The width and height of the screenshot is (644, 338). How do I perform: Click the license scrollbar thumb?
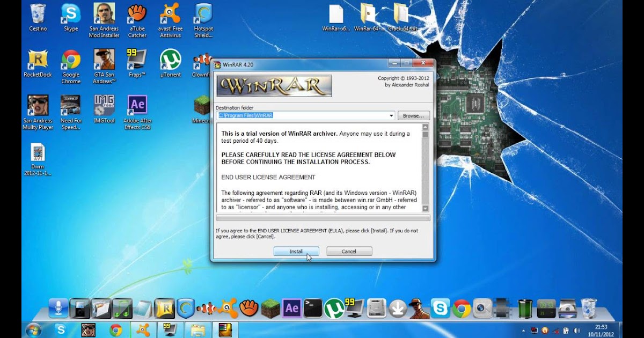point(426,135)
